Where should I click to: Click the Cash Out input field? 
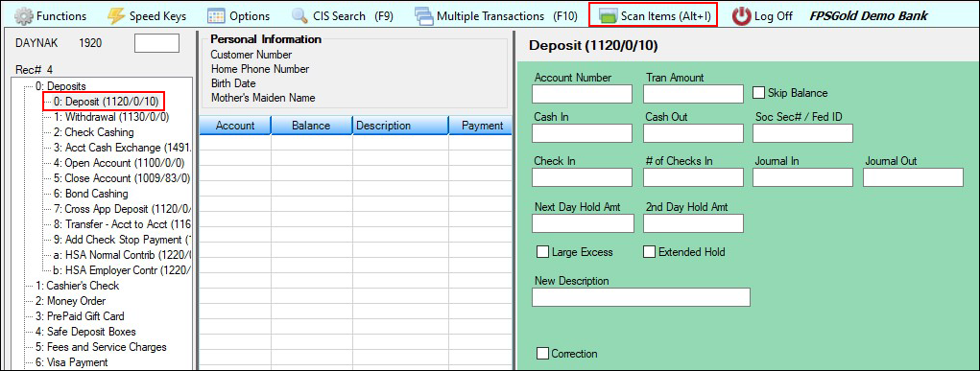pyautogui.click(x=693, y=133)
